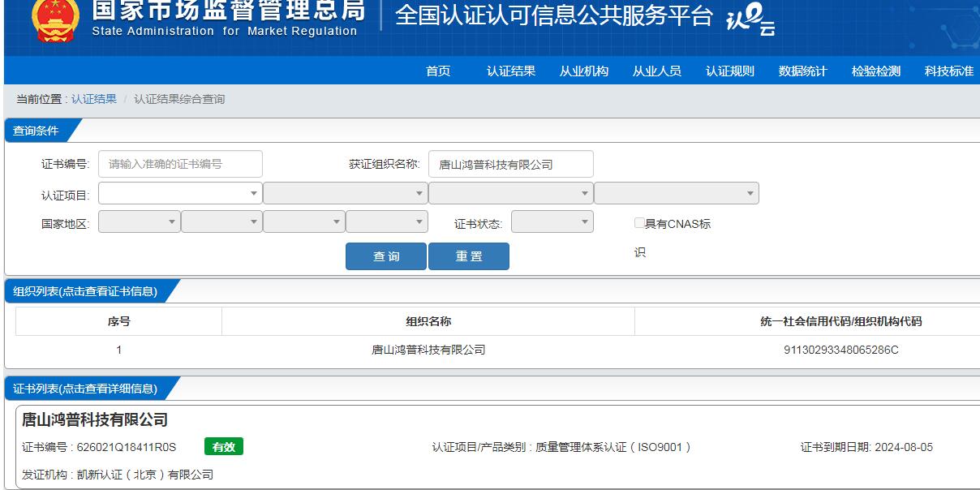Open the 证书状态 dropdown
The image size is (980, 490).
coord(552,221)
